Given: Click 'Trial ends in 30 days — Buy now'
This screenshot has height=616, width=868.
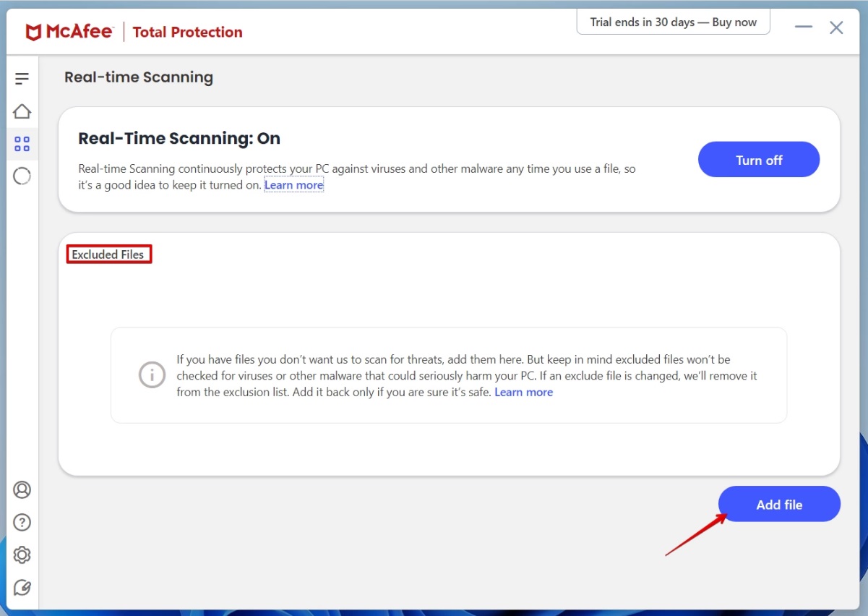Looking at the screenshot, I should pos(673,22).
